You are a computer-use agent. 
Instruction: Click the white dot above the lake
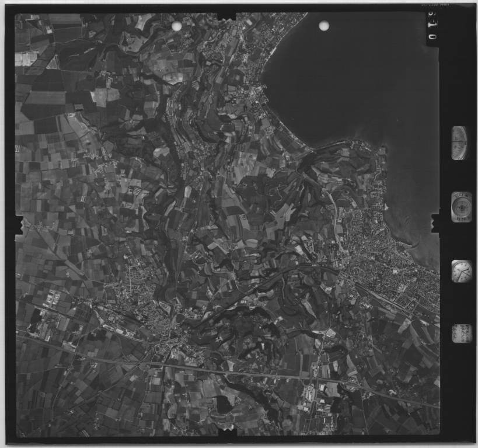tap(324, 26)
